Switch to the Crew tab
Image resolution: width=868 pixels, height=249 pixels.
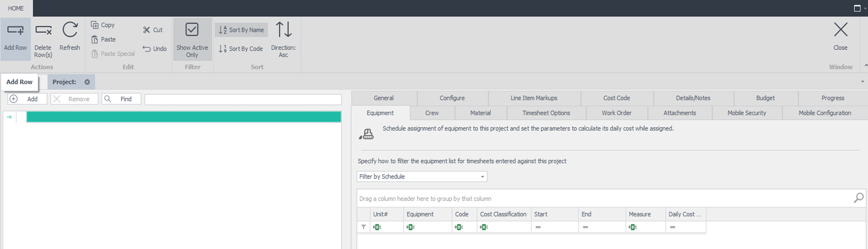[x=432, y=113]
